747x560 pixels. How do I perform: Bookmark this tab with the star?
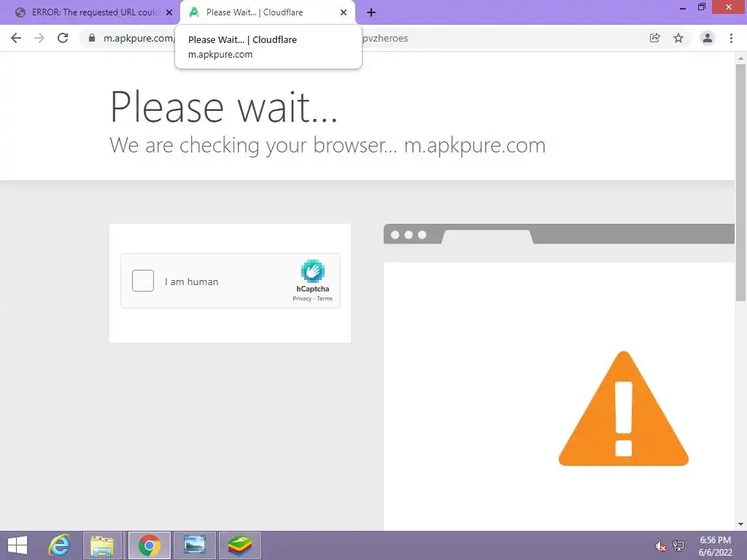pos(678,38)
